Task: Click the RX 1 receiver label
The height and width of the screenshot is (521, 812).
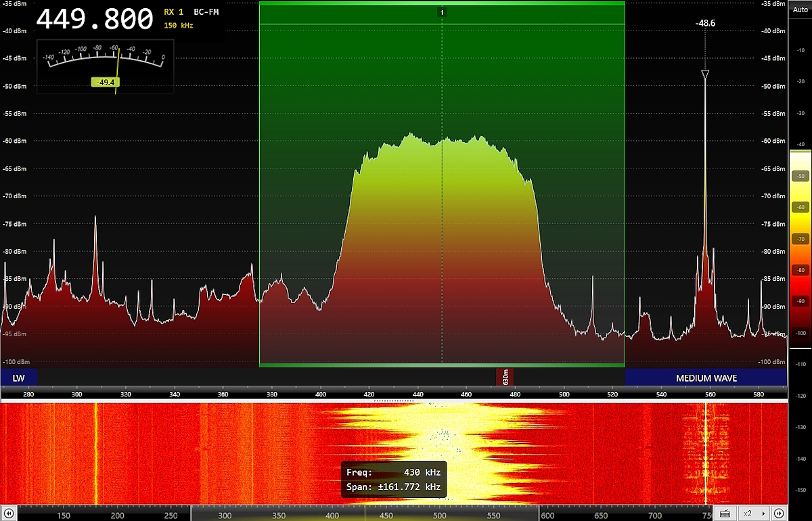Action: [x=174, y=12]
